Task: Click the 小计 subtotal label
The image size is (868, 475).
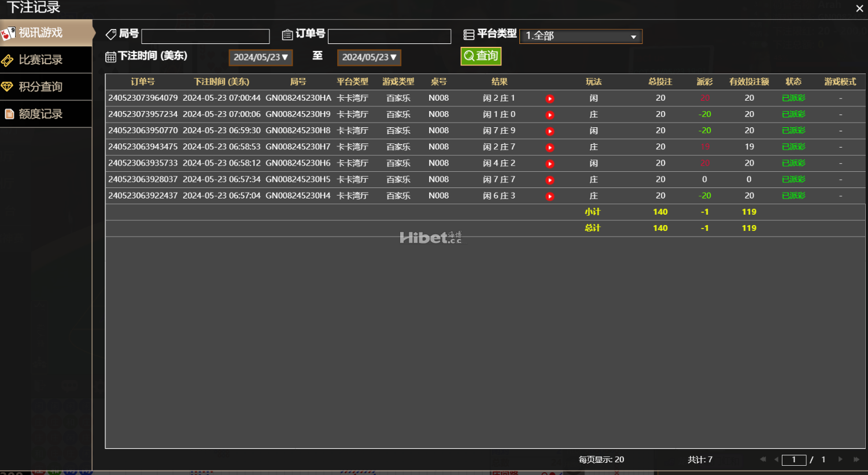Action: 592,212
